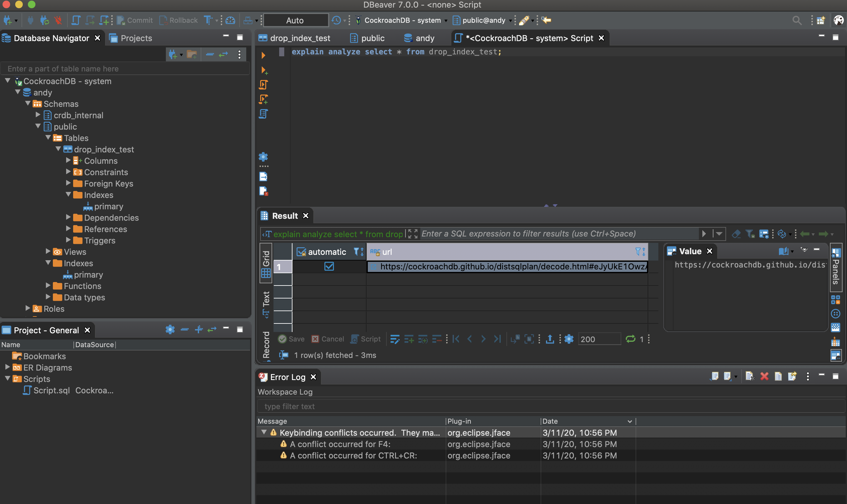Image resolution: width=847 pixels, height=504 pixels.
Task: Click the red delete log icon in Error Log
Action: coord(764,376)
